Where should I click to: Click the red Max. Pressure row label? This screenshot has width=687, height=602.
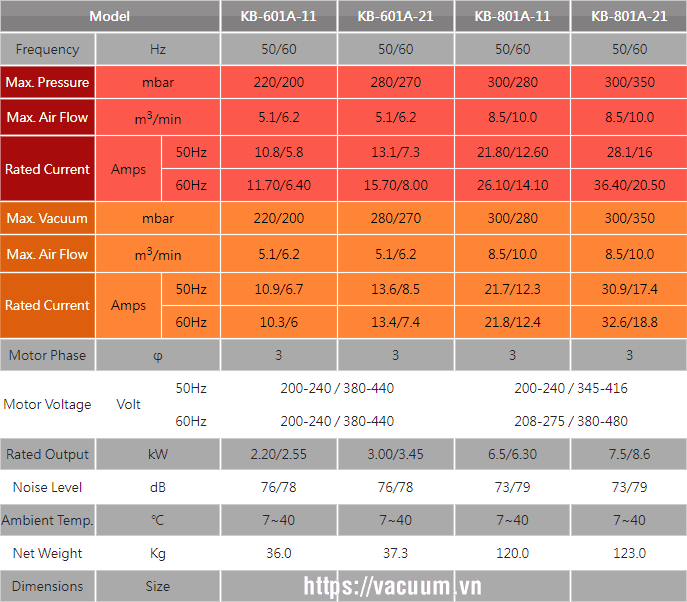(x=47, y=82)
